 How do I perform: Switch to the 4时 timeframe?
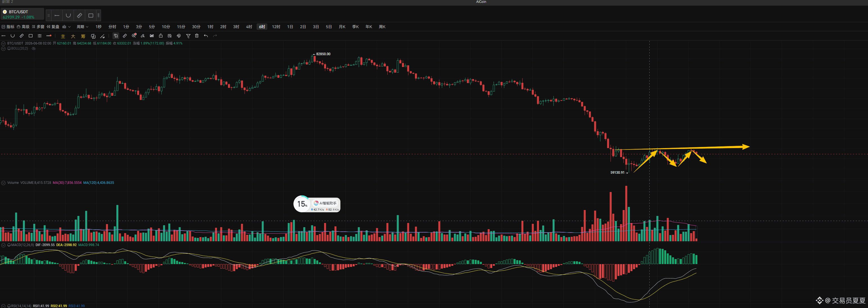(x=249, y=27)
